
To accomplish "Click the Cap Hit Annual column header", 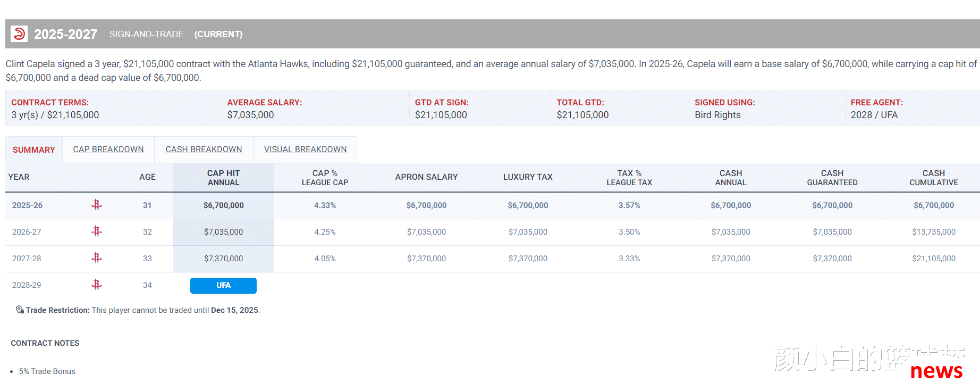I will click(223, 178).
